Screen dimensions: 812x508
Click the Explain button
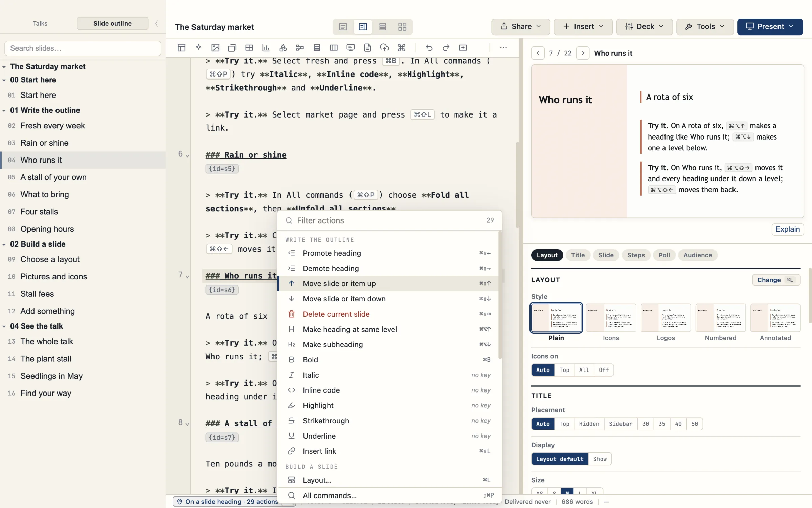(787, 229)
